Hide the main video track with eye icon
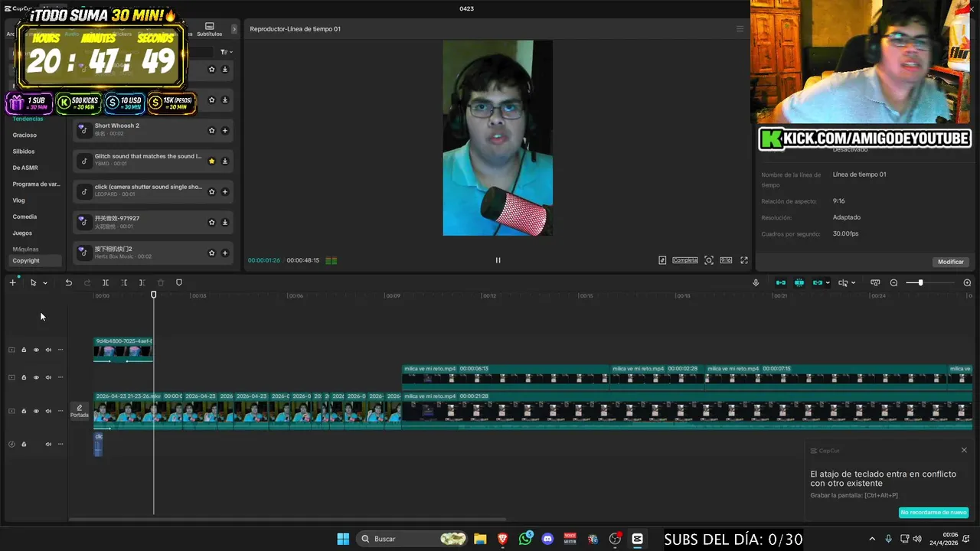Viewport: 980px width, 551px height. (36, 411)
